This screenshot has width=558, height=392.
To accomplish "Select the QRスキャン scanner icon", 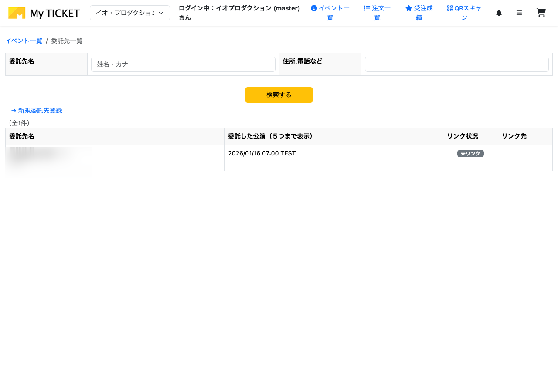I will coord(449,8).
